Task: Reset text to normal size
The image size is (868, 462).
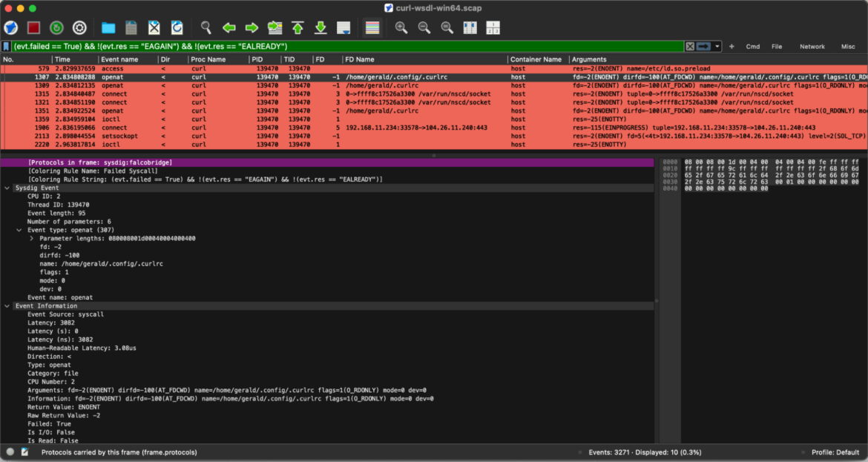Action: (447, 27)
